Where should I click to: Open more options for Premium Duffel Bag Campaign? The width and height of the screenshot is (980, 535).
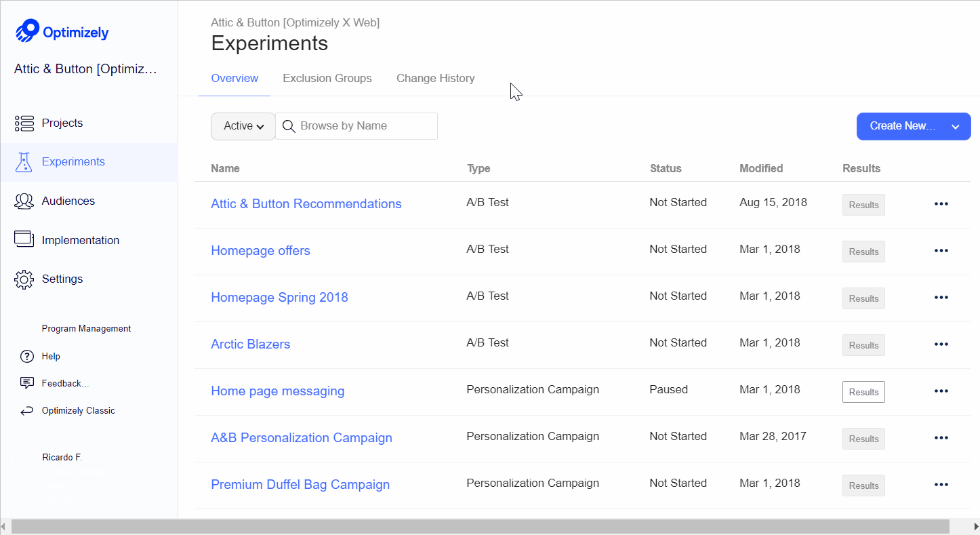click(941, 485)
